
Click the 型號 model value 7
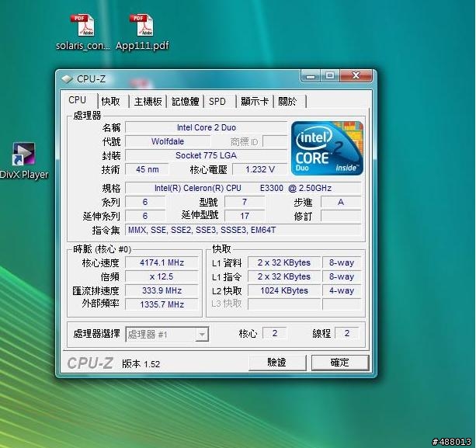tap(245, 202)
